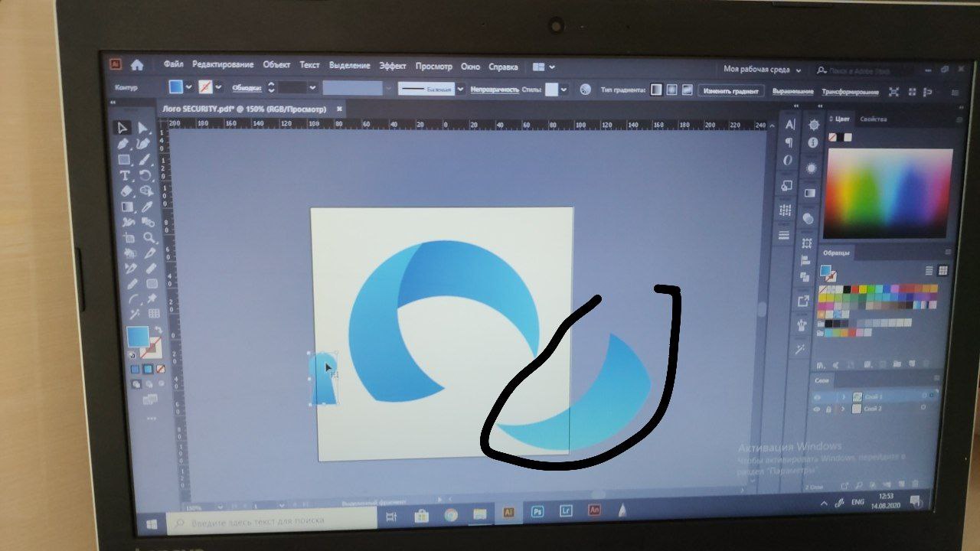The image size is (980, 551).
Task: Open the Magic Wand panel icon
Action: pos(801,349)
